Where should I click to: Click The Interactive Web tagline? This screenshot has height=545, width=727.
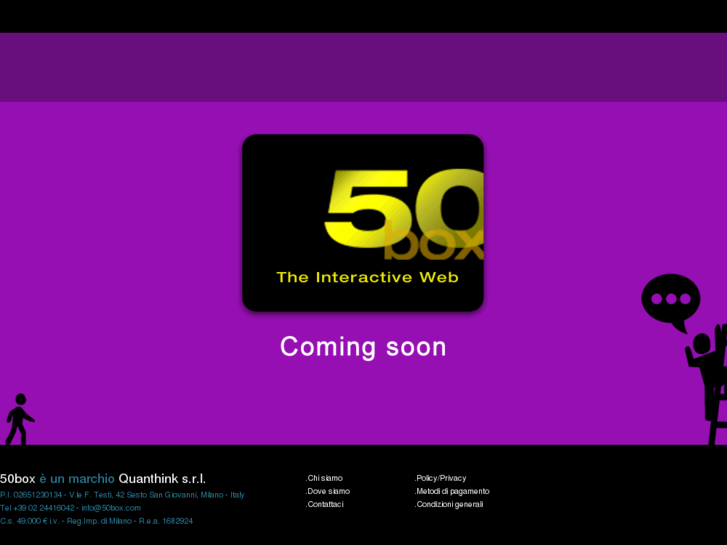367,277
